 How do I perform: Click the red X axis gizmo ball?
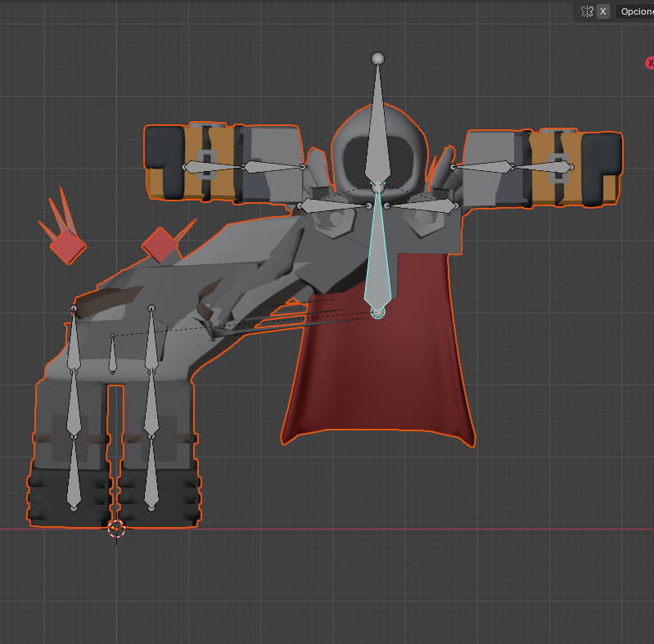(x=650, y=63)
